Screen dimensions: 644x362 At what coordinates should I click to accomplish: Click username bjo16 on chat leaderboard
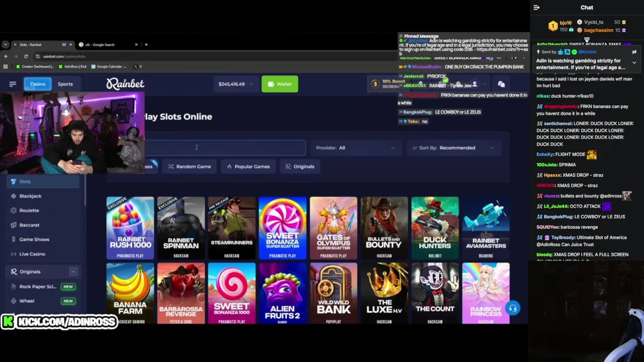click(566, 23)
